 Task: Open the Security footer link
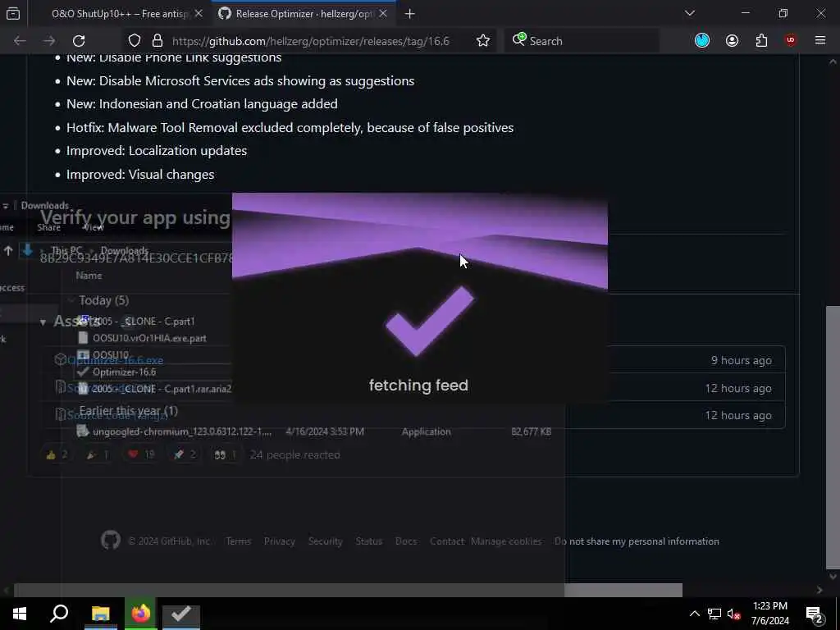[325, 541]
